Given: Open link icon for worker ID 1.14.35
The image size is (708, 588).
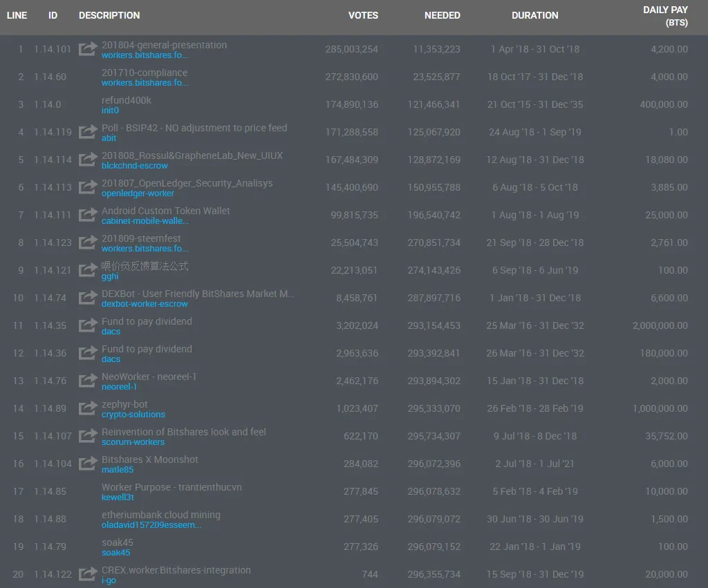Looking at the screenshot, I should 88,325.
